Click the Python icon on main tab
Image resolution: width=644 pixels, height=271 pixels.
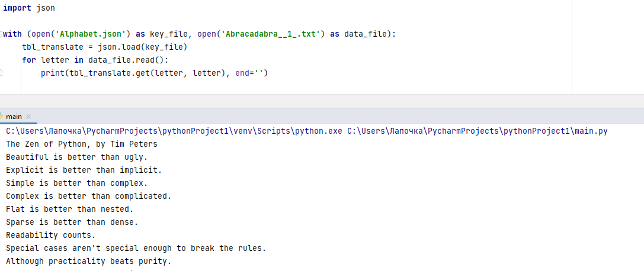pyautogui.click(x=2, y=117)
